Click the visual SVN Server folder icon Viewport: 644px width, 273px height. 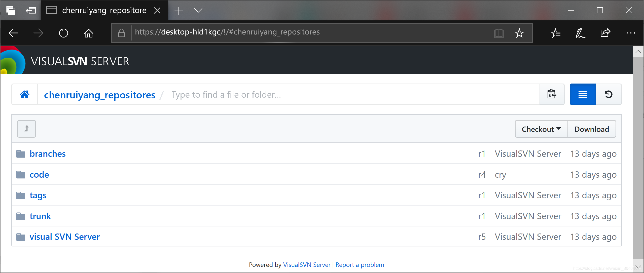[21, 237]
